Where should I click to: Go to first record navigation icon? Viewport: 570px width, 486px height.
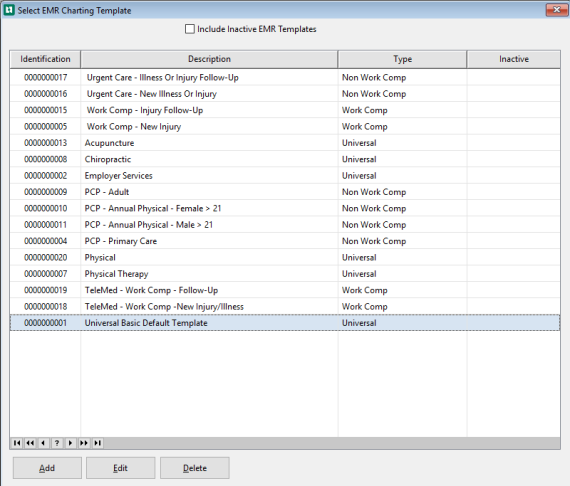coord(17,443)
